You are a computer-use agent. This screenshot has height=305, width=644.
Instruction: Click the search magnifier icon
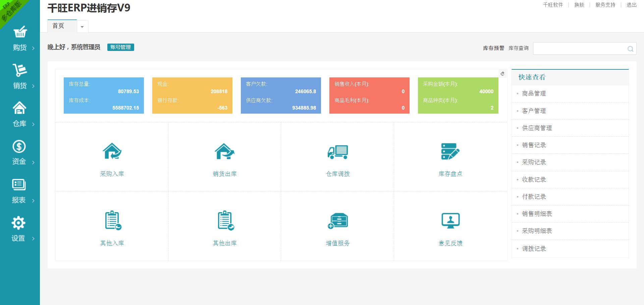[x=630, y=49]
